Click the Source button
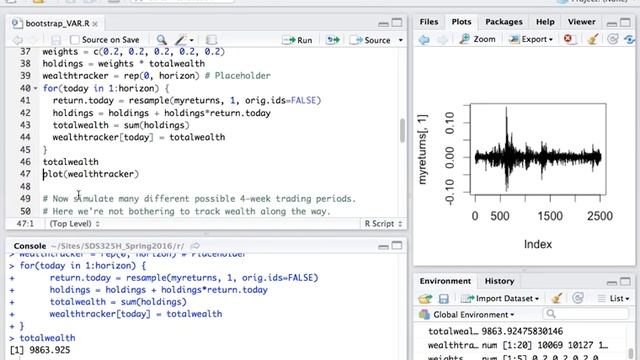This screenshot has width=640, height=360. click(371, 40)
